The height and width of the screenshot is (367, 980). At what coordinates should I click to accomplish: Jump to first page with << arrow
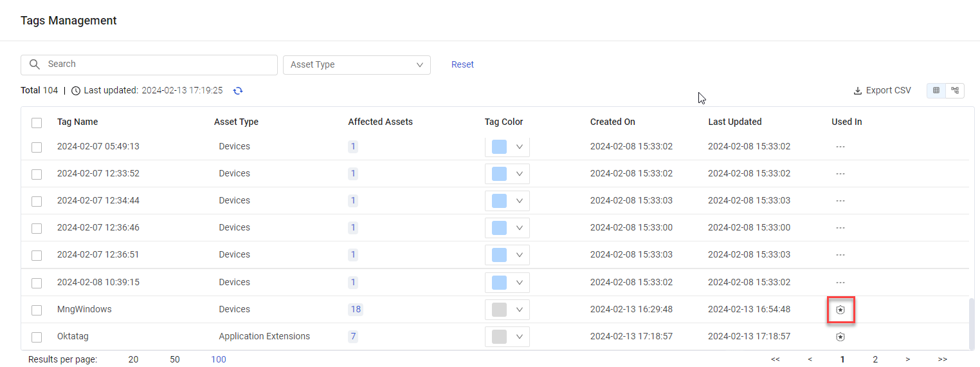point(775,360)
